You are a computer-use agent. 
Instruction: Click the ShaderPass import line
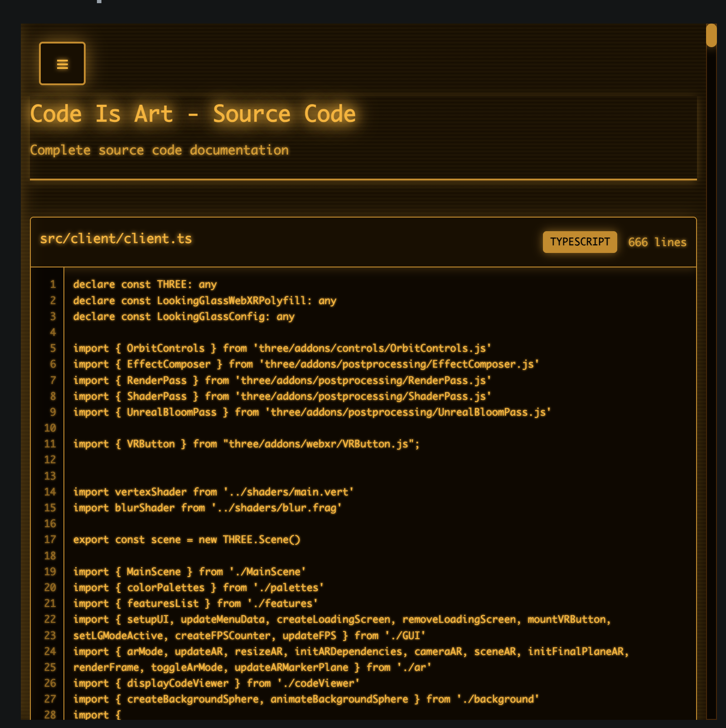pyautogui.click(x=282, y=396)
